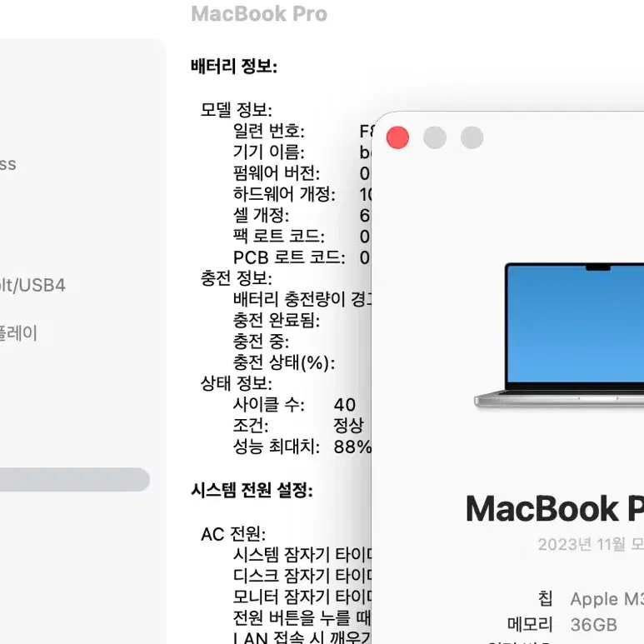
Task: Click the zoom button of About window
Action: (x=472, y=137)
